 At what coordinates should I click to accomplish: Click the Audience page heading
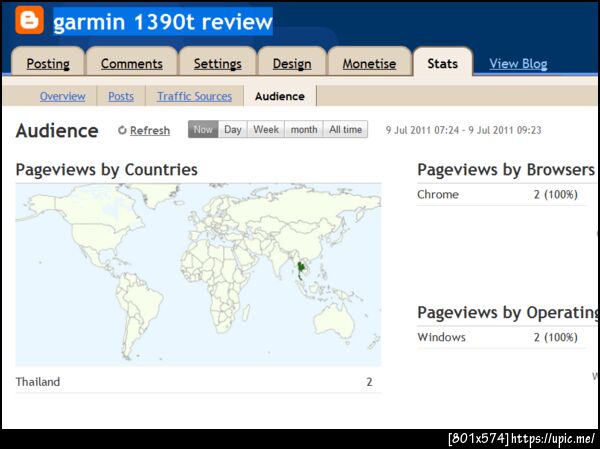pyautogui.click(x=57, y=131)
